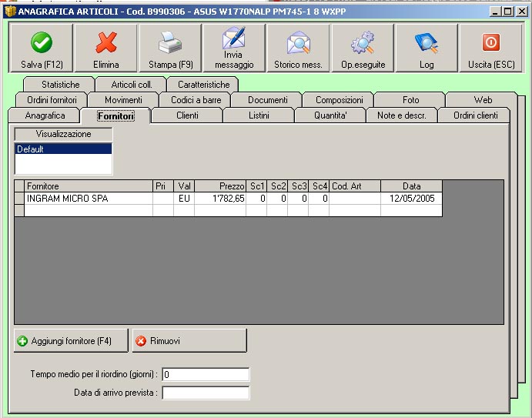Click the EU currency cell

184,199
